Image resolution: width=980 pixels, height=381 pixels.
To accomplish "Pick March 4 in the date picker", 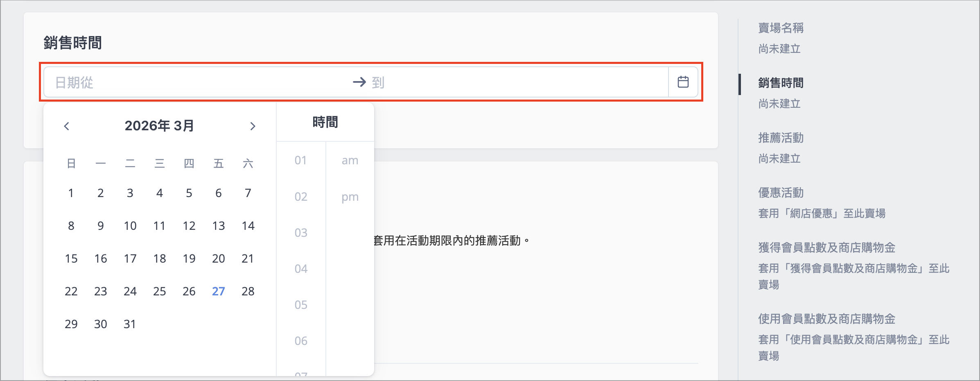I will 160,193.
